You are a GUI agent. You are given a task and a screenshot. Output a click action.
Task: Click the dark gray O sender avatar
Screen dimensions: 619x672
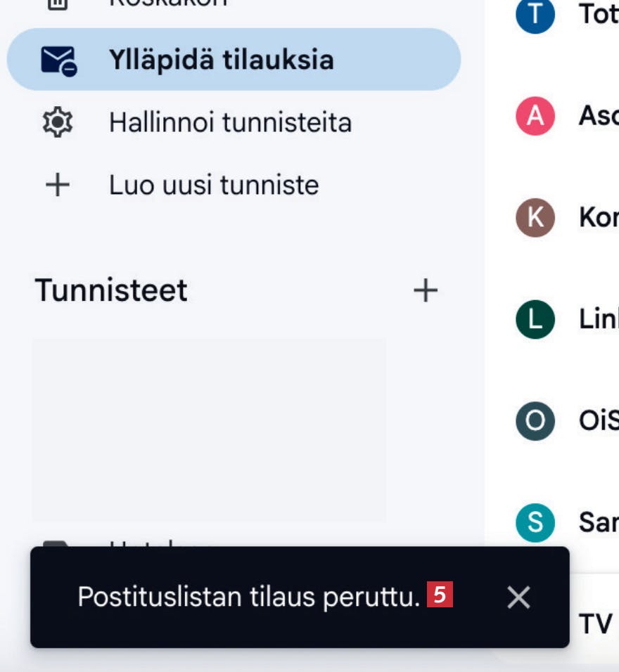[x=535, y=420]
